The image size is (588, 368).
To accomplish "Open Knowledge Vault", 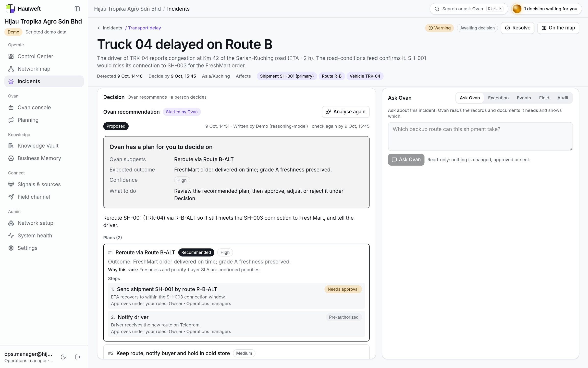I will (x=44, y=146).
